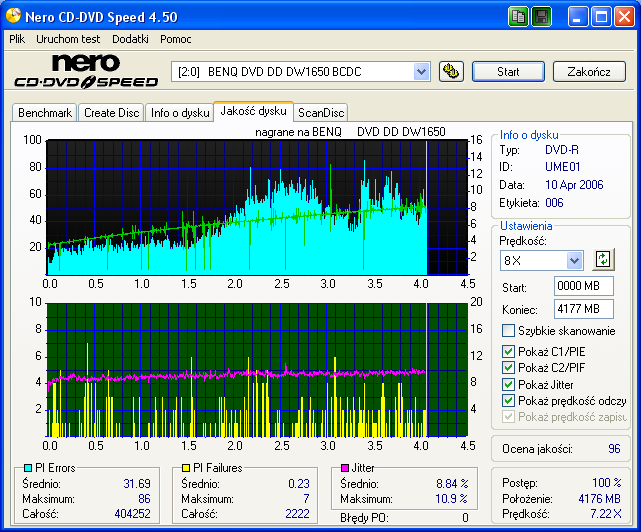Viewport: 641px width, 532px height.
Task: Click the Postęp value 100 %
Action: click(x=607, y=483)
